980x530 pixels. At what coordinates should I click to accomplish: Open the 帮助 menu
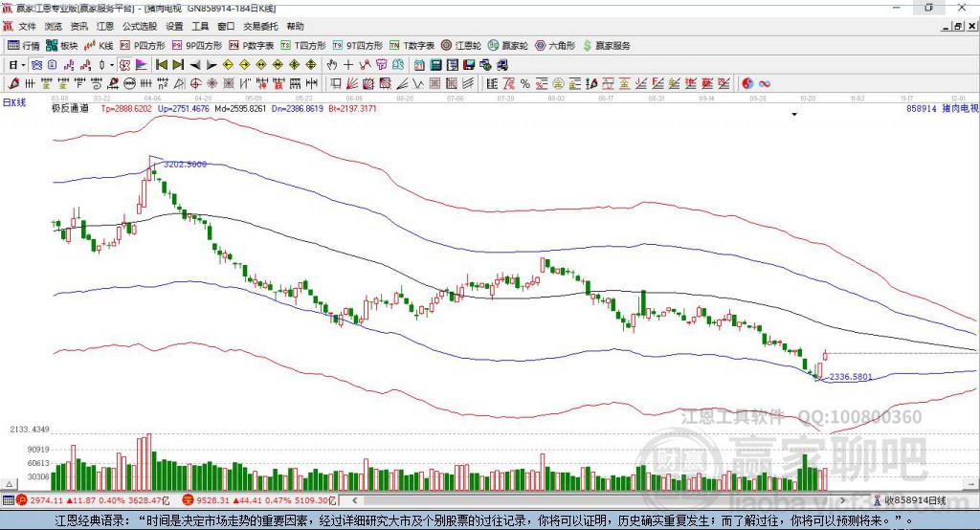pyautogui.click(x=295, y=26)
